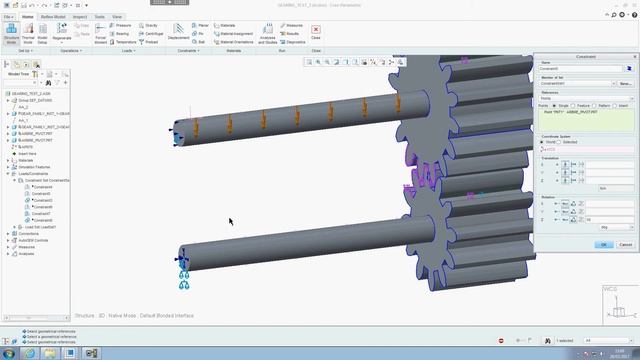The height and width of the screenshot is (360, 640).
Task: Click the Z rotation value field
Action: point(610,220)
